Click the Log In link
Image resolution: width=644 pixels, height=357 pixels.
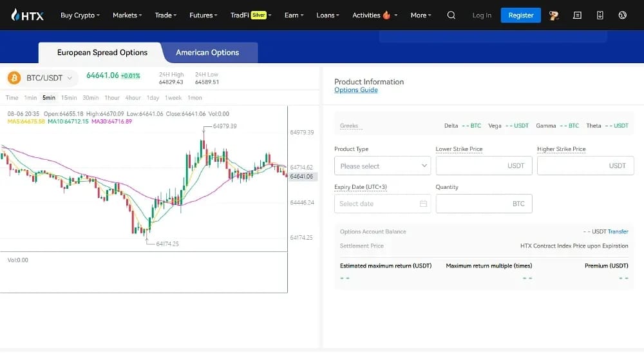click(482, 15)
